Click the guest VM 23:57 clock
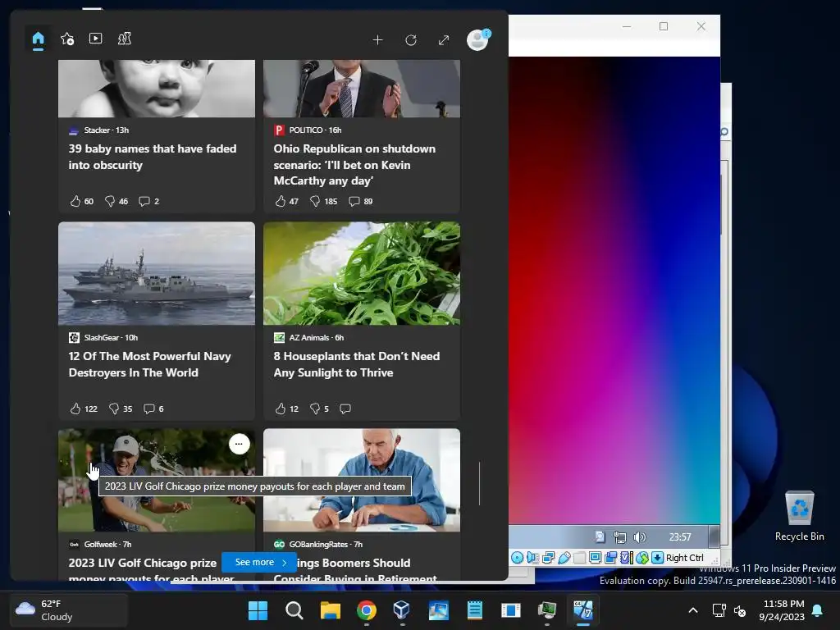The width and height of the screenshot is (840, 630). [680, 536]
